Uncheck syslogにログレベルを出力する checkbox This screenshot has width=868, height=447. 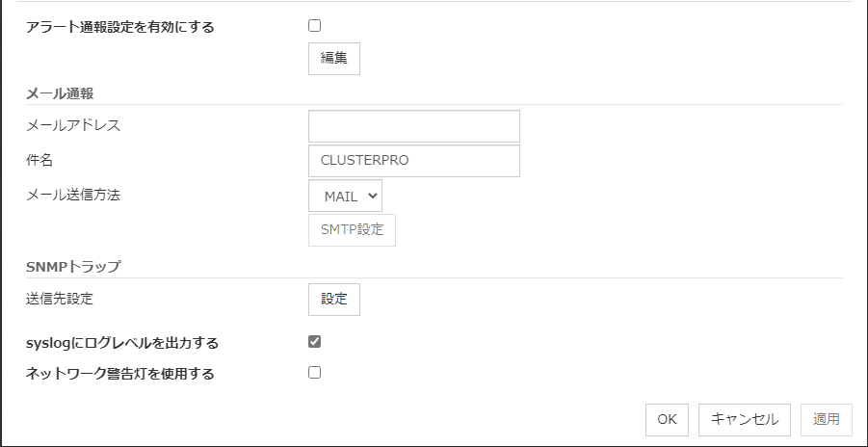click(314, 341)
